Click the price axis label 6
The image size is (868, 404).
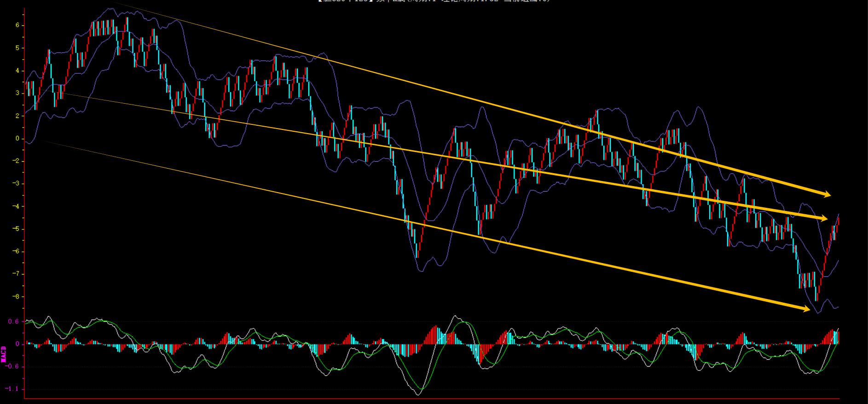17,25
